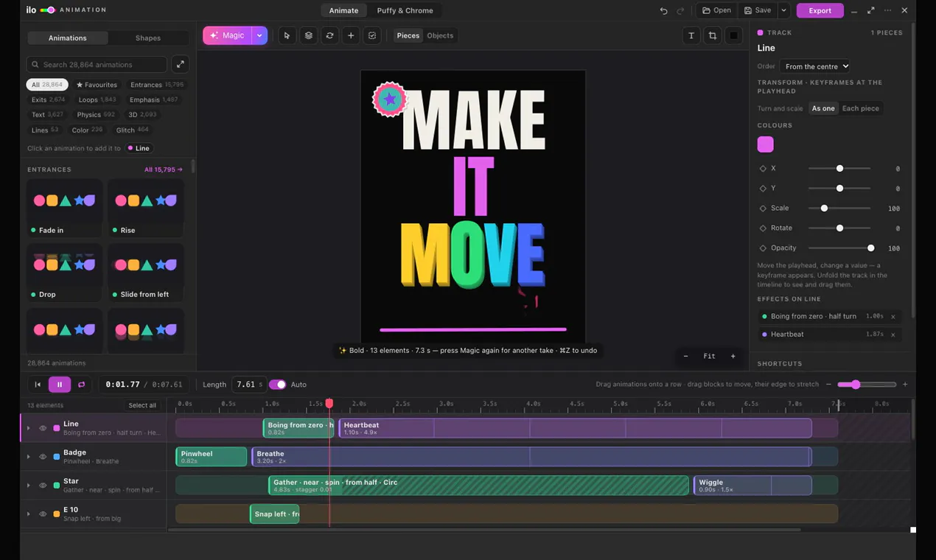The height and width of the screenshot is (560, 936).
Task: Pause the animation playback
Action: tap(60, 384)
